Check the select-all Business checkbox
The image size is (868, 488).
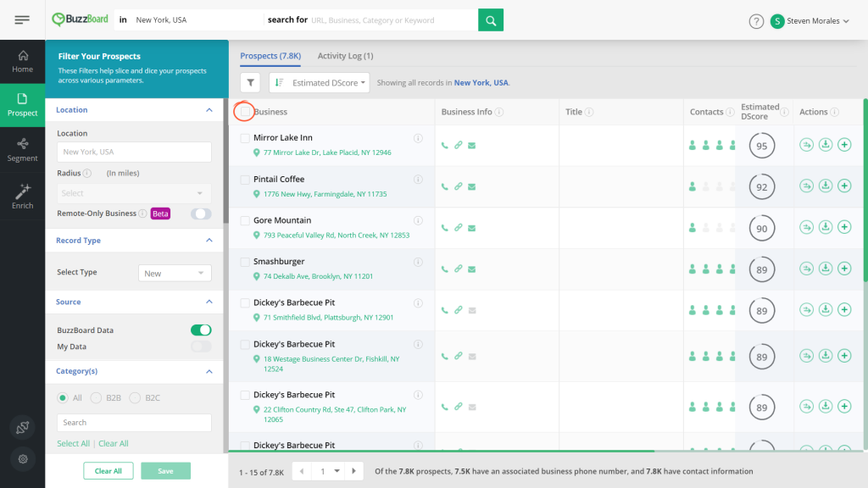click(x=245, y=112)
